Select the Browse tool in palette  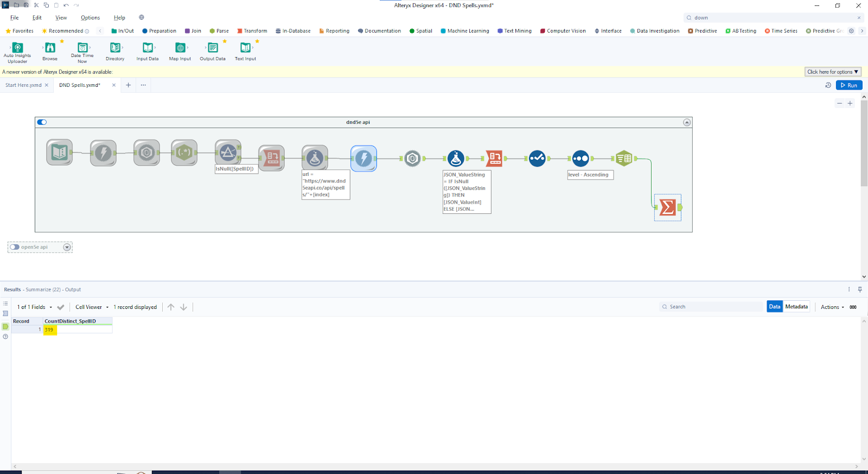[x=50, y=52]
